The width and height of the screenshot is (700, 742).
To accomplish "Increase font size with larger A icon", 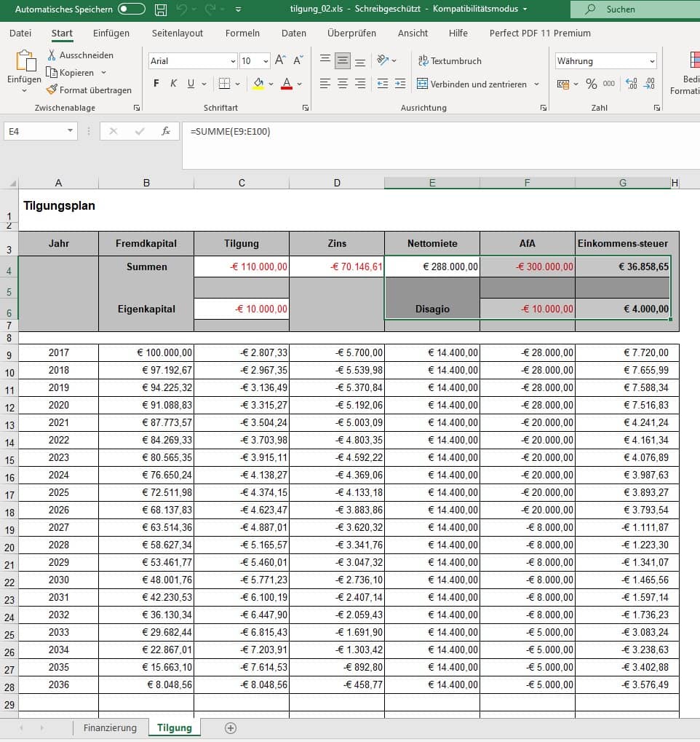I will [x=280, y=61].
